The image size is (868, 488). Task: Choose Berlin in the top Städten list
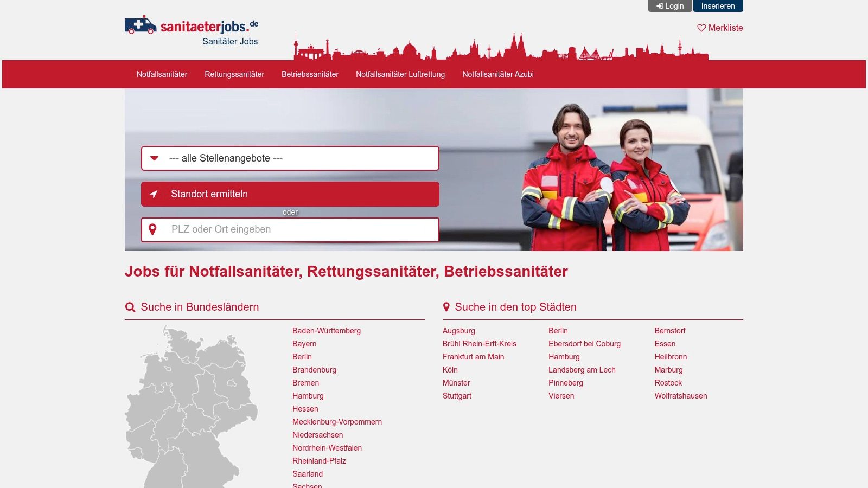coord(558,331)
